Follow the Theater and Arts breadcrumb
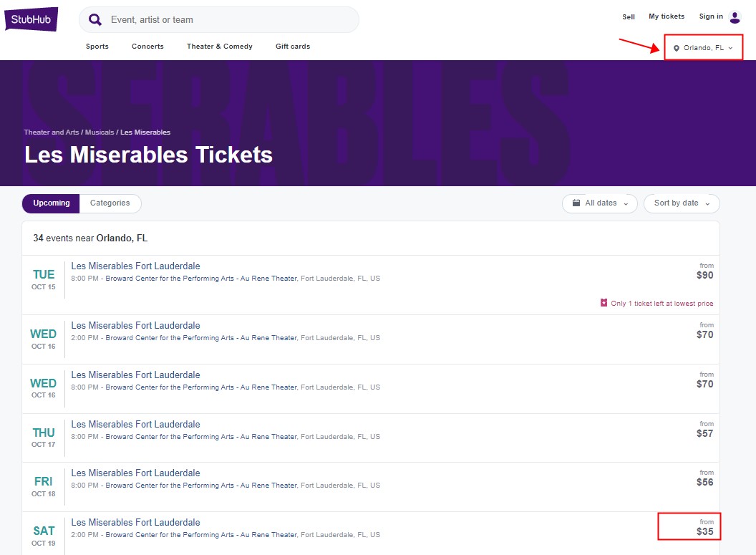This screenshot has height=555, width=756. 52,132
